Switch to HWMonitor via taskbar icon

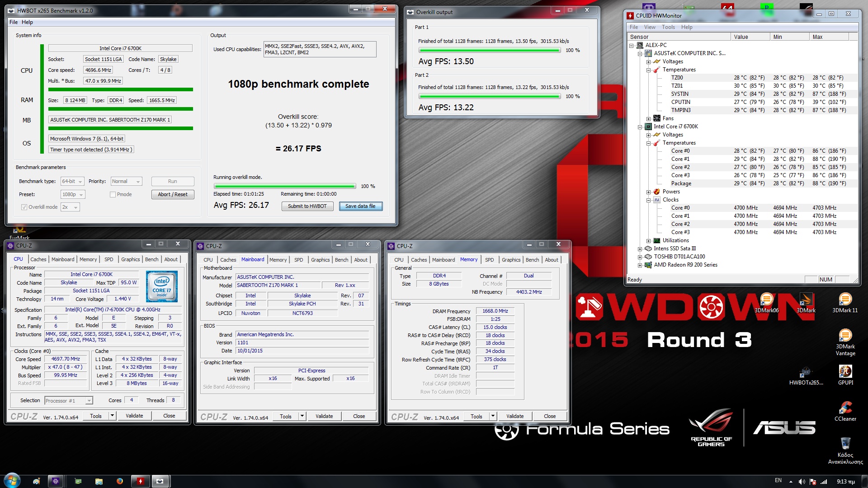click(141, 481)
